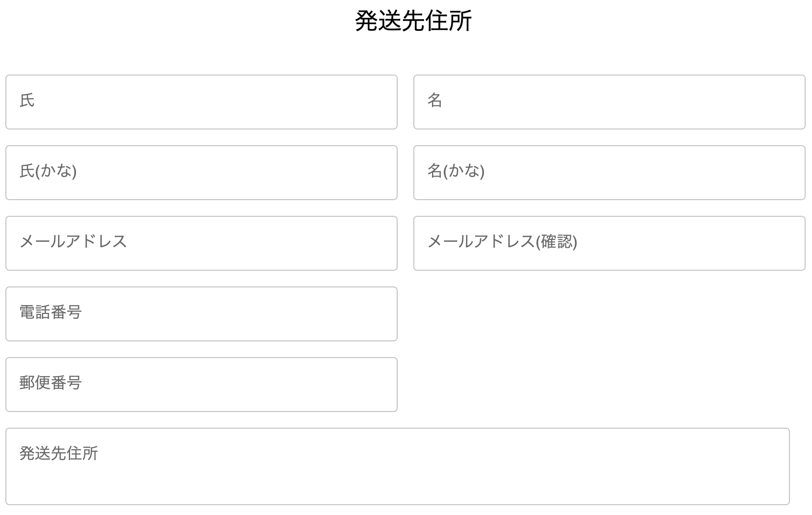Place cursor in the family name box
The height and width of the screenshot is (515, 812).
201,102
